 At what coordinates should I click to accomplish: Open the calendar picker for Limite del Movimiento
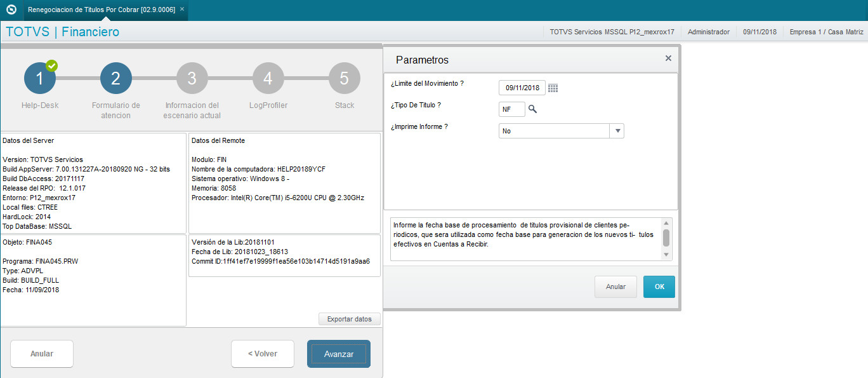click(553, 88)
